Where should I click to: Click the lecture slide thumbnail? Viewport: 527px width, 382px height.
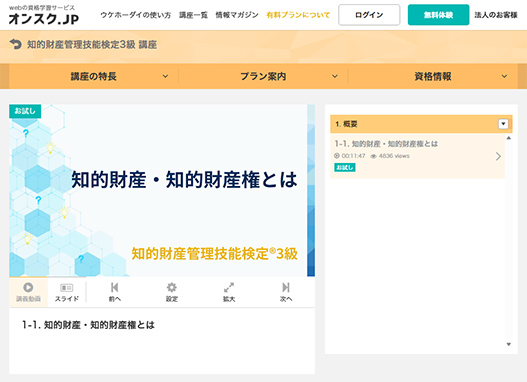click(162, 190)
